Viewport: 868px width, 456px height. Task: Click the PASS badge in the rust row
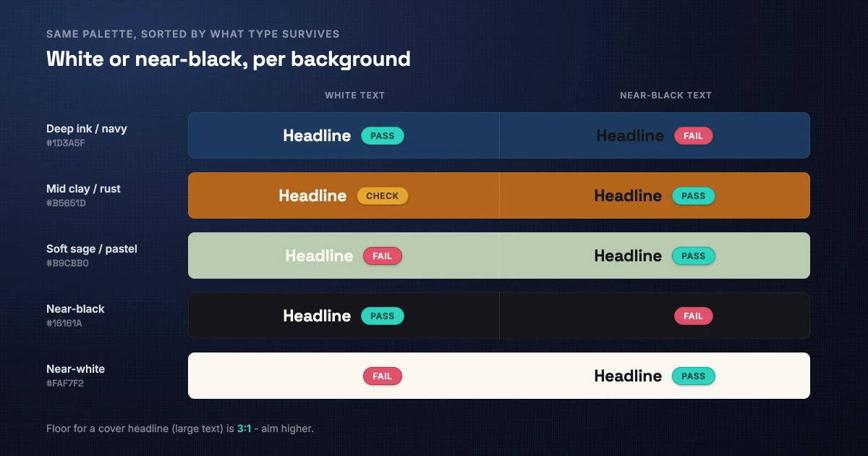[694, 195]
